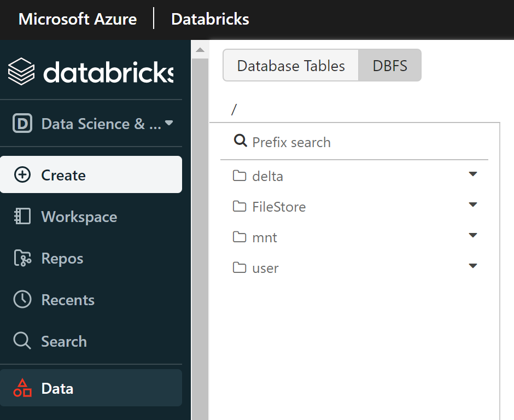Click the prefix search magnifier icon
This screenshot has width=514, height=420.
(240, 141)
